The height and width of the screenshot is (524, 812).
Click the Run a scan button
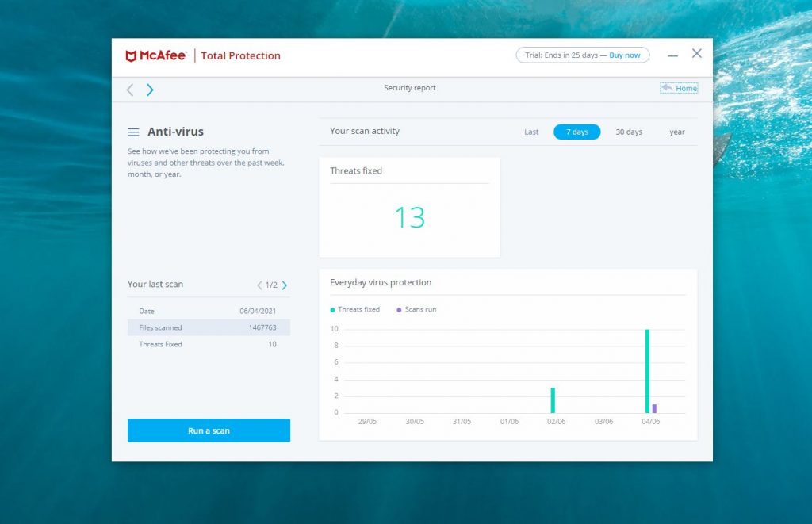[x=209, y=430]
